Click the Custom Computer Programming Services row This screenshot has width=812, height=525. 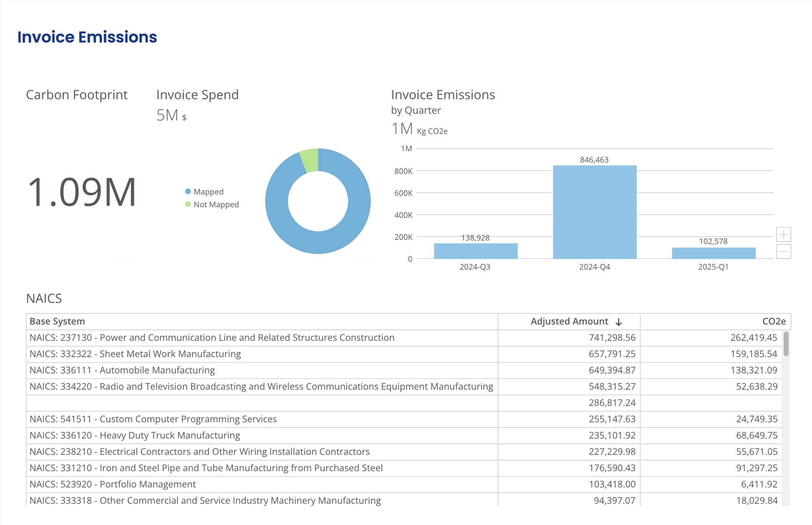[x=153, y=419]
